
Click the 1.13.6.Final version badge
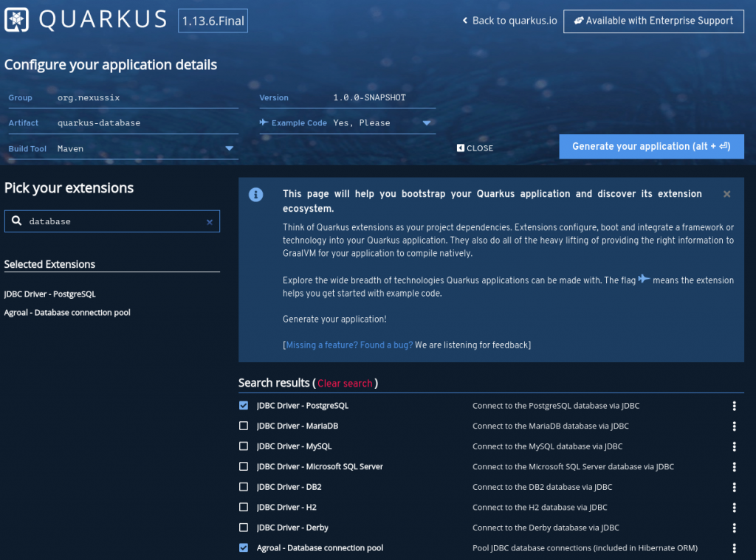[x=213, y=21]
